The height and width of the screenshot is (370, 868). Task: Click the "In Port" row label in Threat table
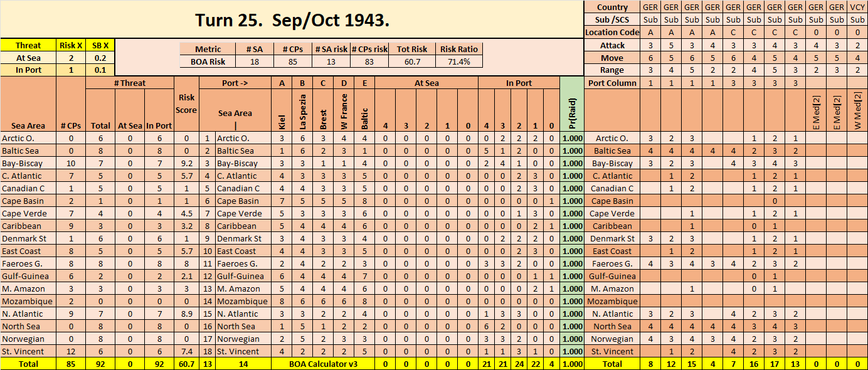tap(28, 70)
